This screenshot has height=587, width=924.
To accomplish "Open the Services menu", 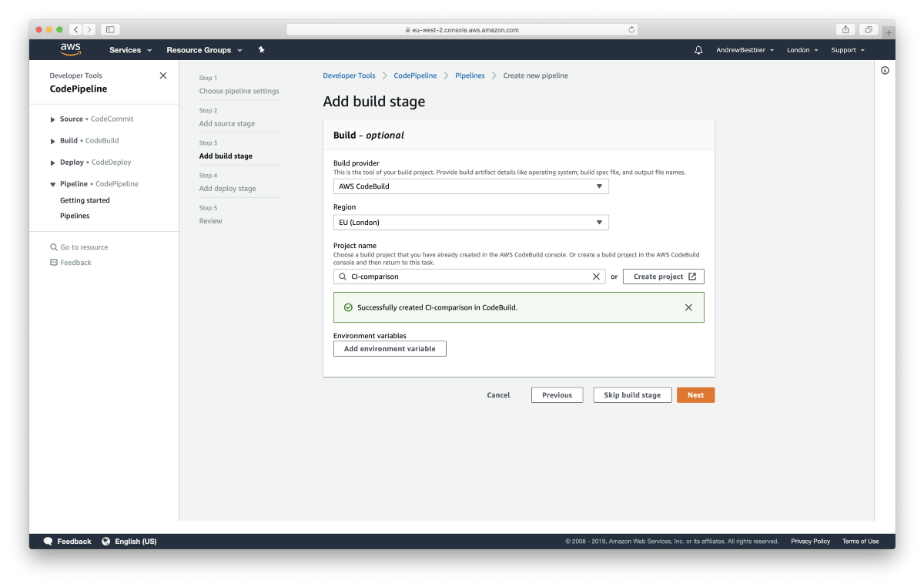I will [130, 50].
